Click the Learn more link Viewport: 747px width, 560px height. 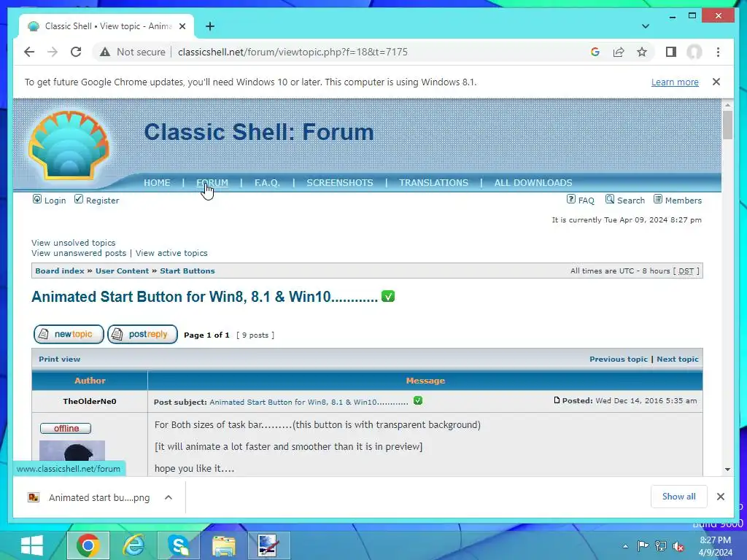coord(675,82)
